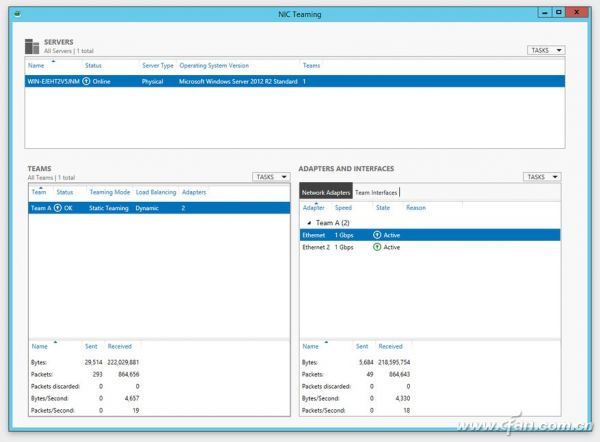
Task: Click the OK status icon for Team A
Action: [57, 208]
